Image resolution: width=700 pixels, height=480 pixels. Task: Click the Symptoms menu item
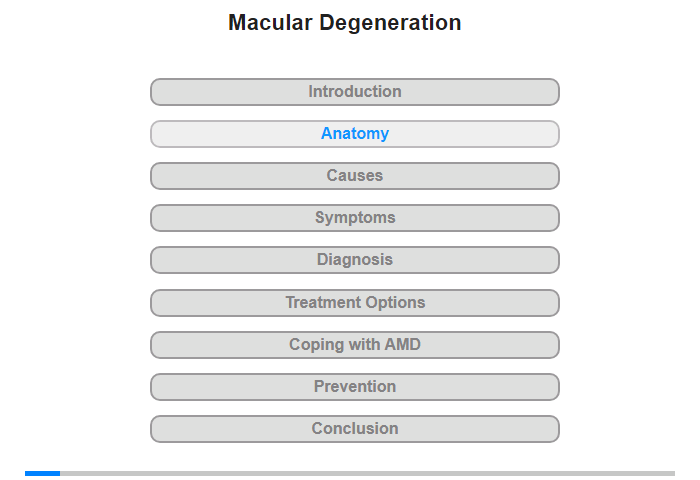pos(354,218)
